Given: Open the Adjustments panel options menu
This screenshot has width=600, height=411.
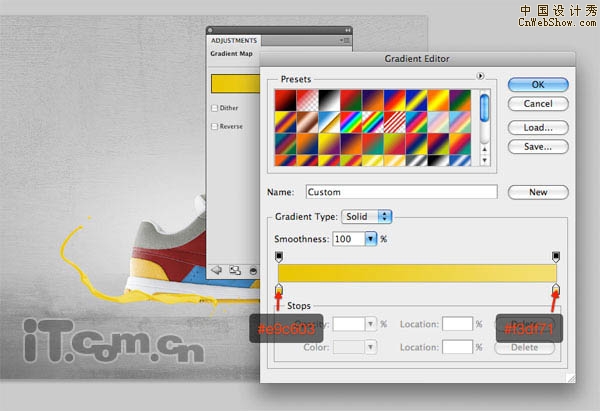Looking at the screenshot, I should (x=345, y=40).
